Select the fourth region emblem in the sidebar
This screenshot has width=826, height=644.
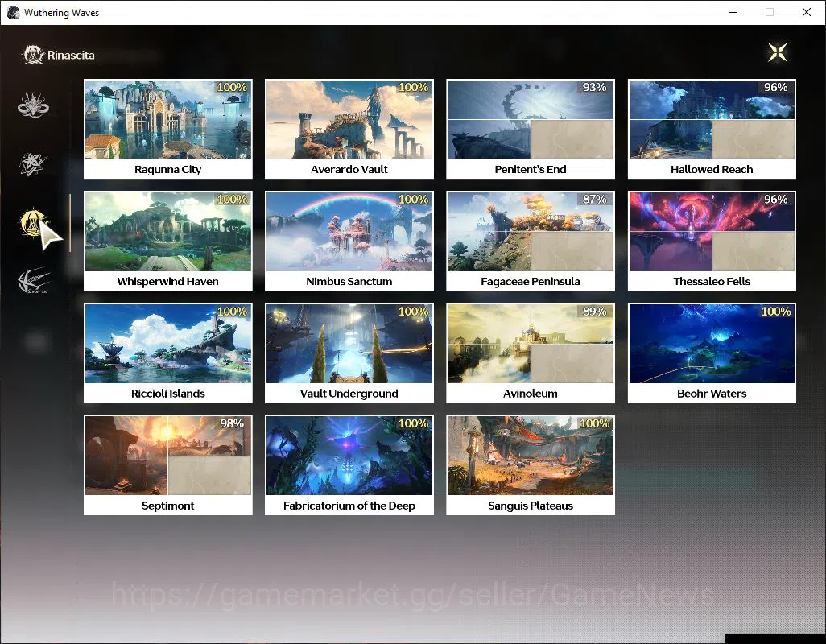click(33, 281)
